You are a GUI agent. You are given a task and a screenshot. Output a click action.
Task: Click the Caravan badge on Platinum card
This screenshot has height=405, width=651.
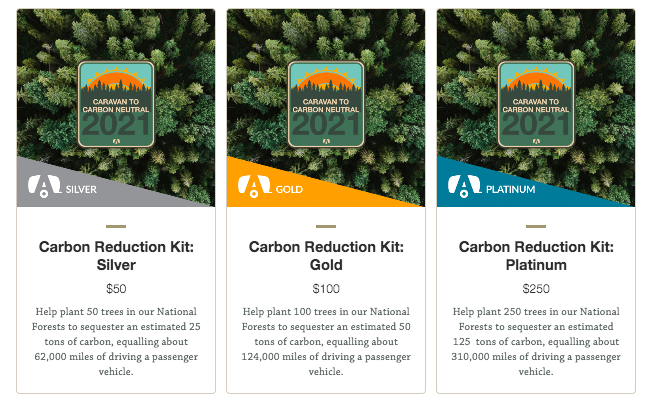(536, 104)
